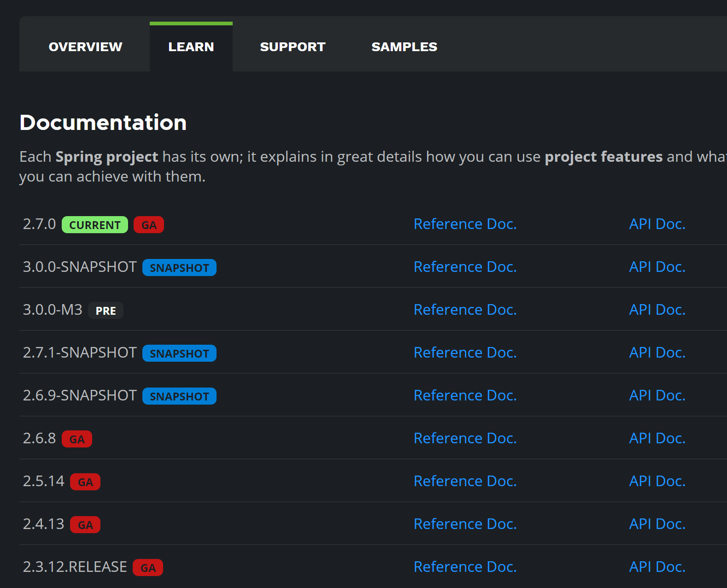Image resolution: width=727 pixels, height=588 pixels.
Task: Click the SNAPSHOT badge for 2.6.9-SNAPSHOT
Action: pyautogui.click(x=179, y=396)
